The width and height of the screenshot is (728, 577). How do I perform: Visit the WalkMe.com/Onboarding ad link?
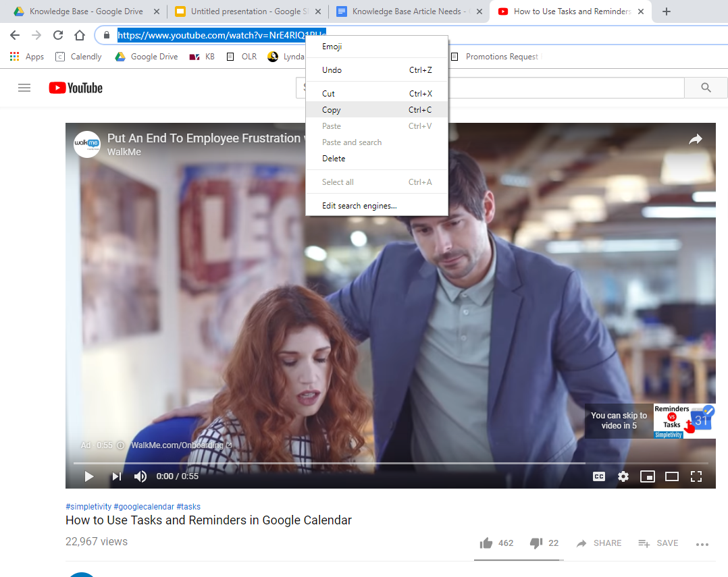pos(182,445)
